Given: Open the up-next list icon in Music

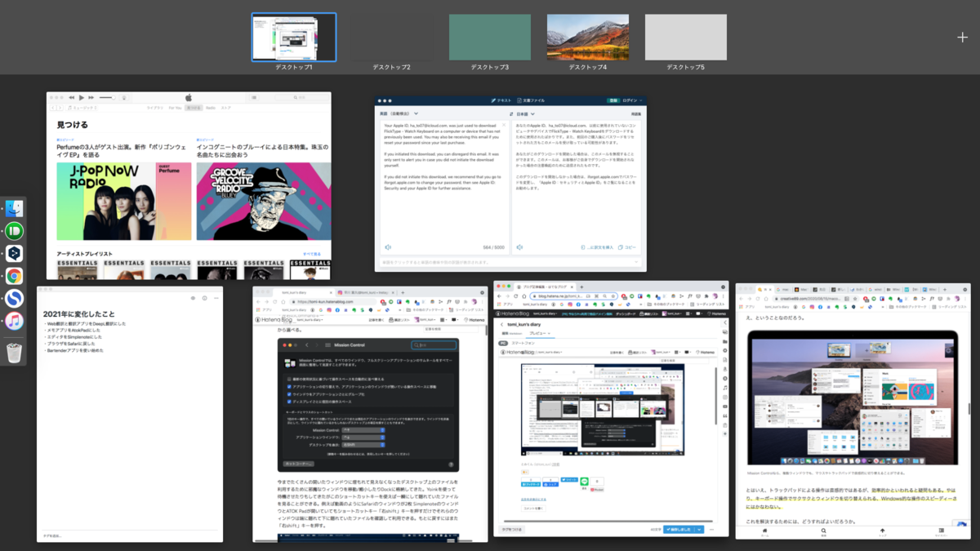Looking at the screenshot, I should (254, 98).
